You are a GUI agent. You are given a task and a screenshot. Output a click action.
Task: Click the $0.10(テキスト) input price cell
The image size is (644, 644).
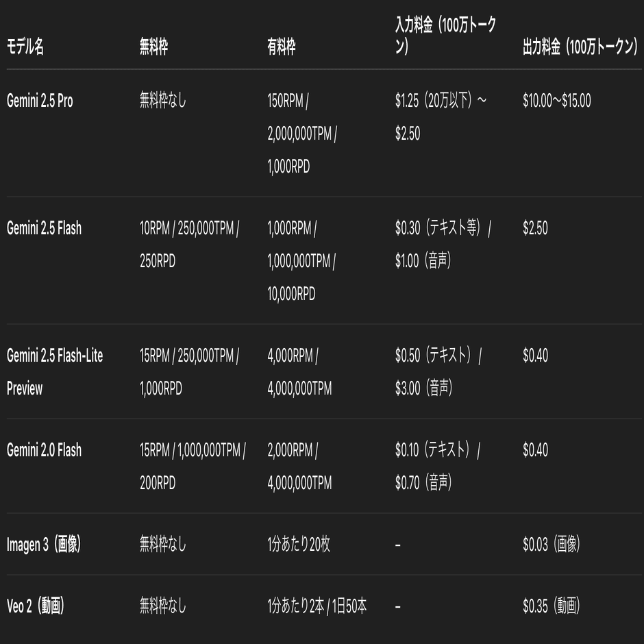point(438,467)
